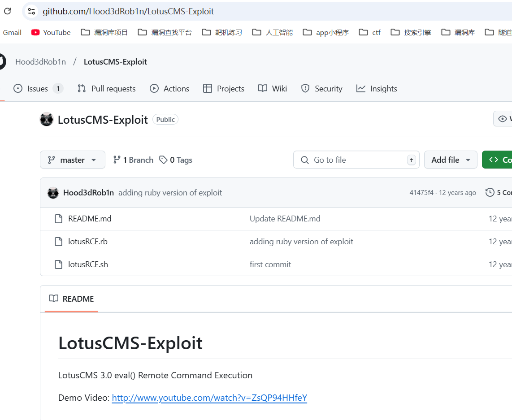Open the YouTube demo video link
Viewport: 512px width, 420px height.
point(209,398)
